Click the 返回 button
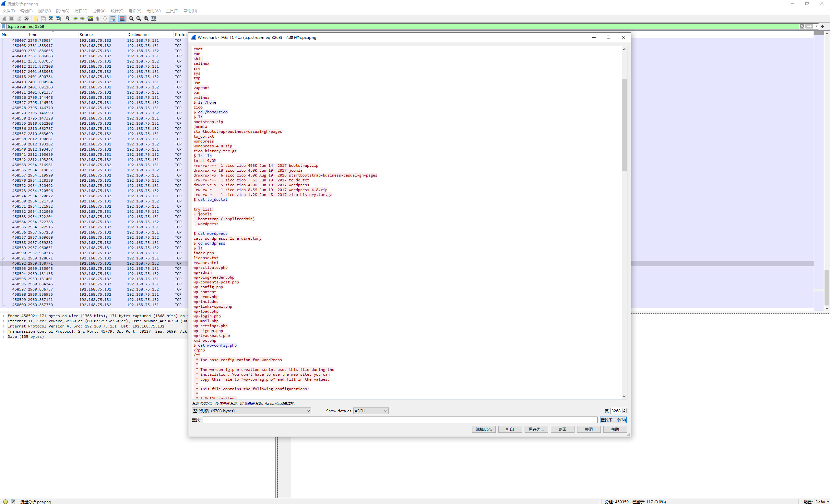This screenshot has height=504, width=830. click(563, 429)
